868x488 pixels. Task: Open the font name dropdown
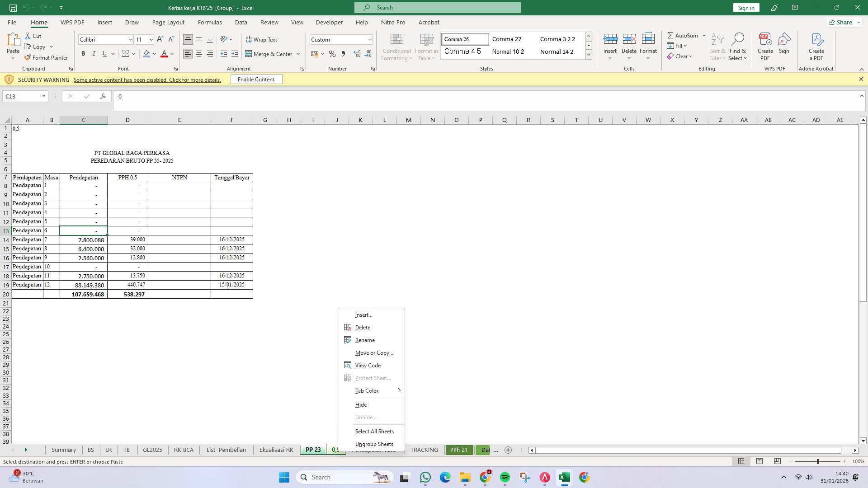tap(130, 39)
